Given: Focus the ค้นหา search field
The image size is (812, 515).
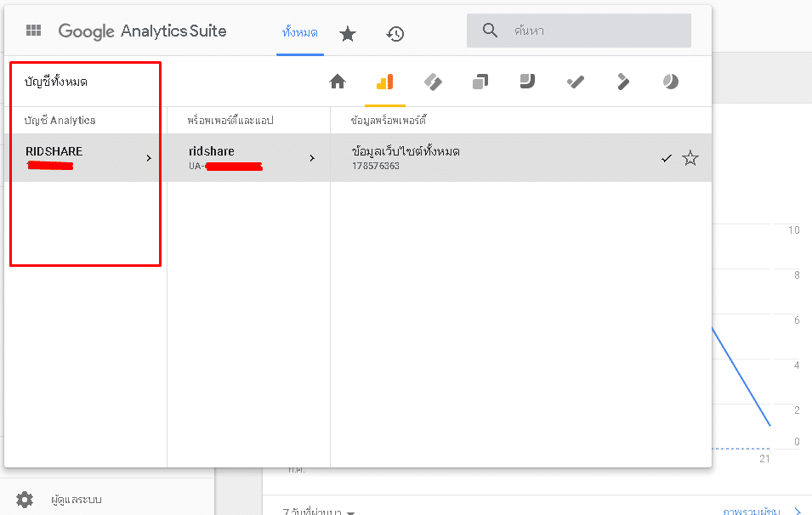Looking at the screenshot, I should pos(579,31).
